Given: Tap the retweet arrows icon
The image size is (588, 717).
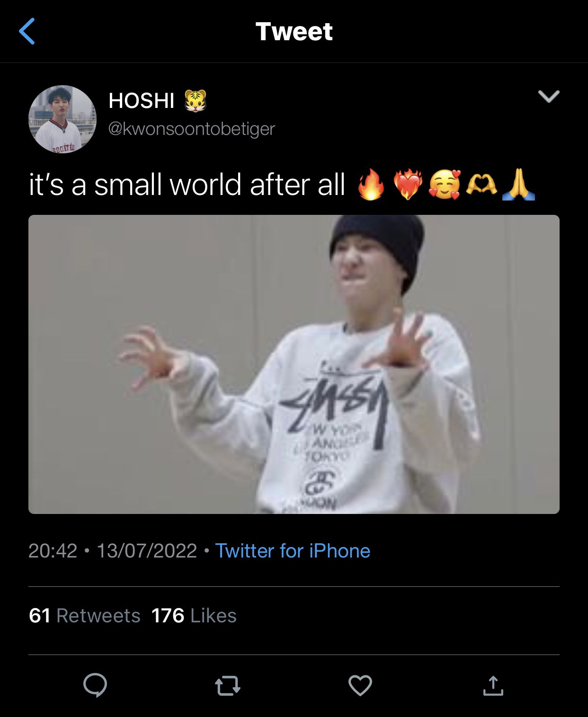Looking at the screenshot, I should pyautogui.click(x=228, y=686).
